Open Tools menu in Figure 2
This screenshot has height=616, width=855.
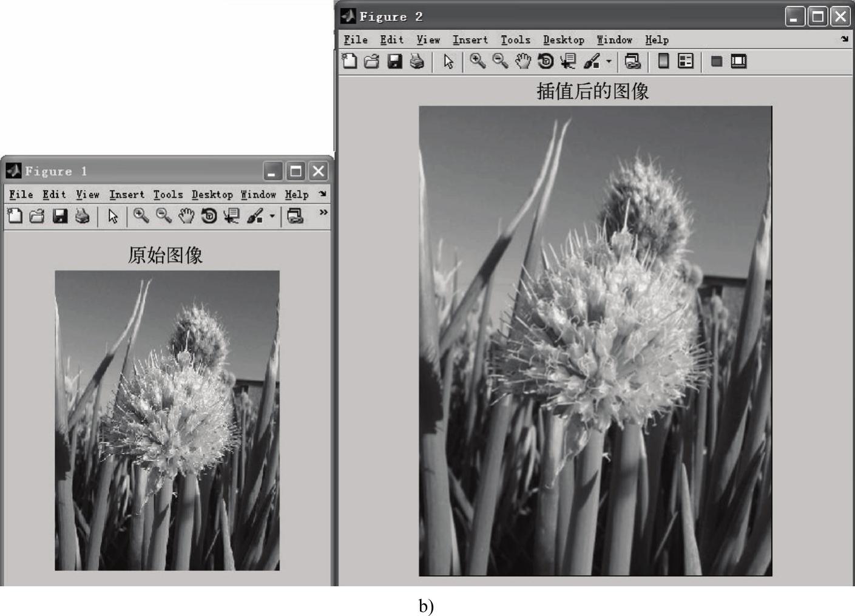pos(515,39)
